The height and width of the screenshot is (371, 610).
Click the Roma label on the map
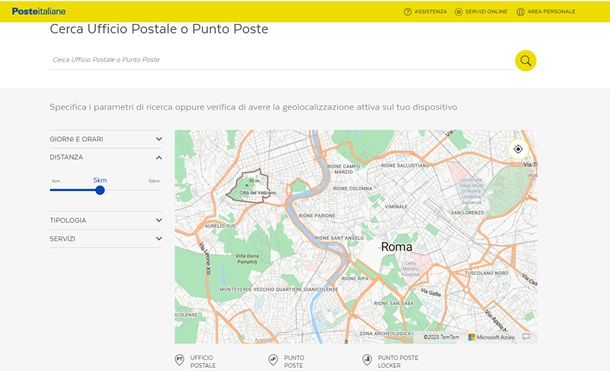[x=396, y=247]
